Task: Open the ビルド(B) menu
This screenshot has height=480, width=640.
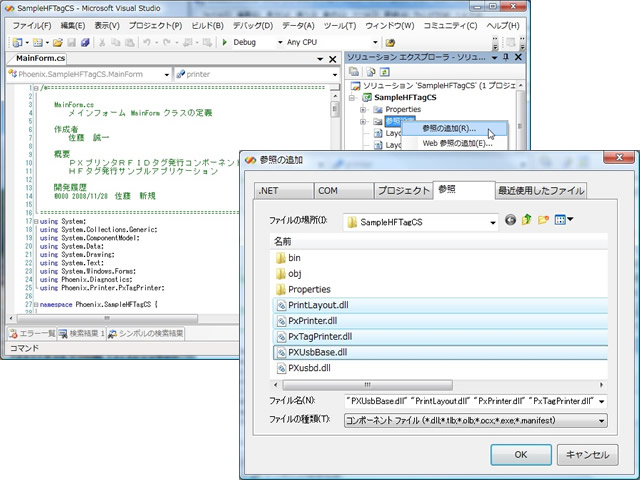Action: (207, 26)
